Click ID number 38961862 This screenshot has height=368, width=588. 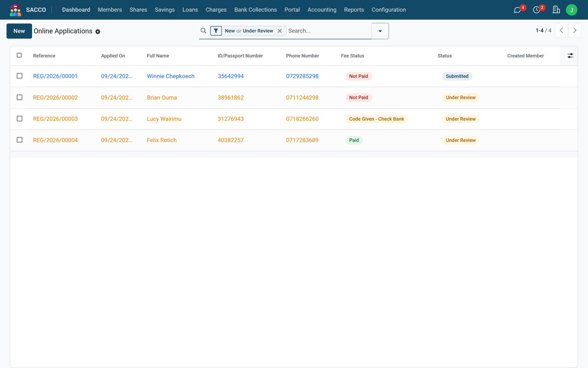pyautogui.click(x=230, y=98)
